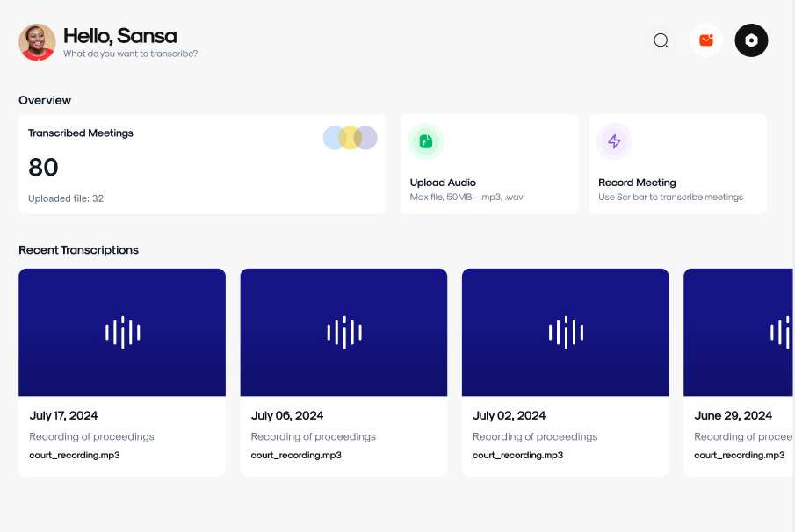Click the search magnifier icon
Image resolution: width=795 pixels, height=532 pixels.
click(x=661, y=40)
